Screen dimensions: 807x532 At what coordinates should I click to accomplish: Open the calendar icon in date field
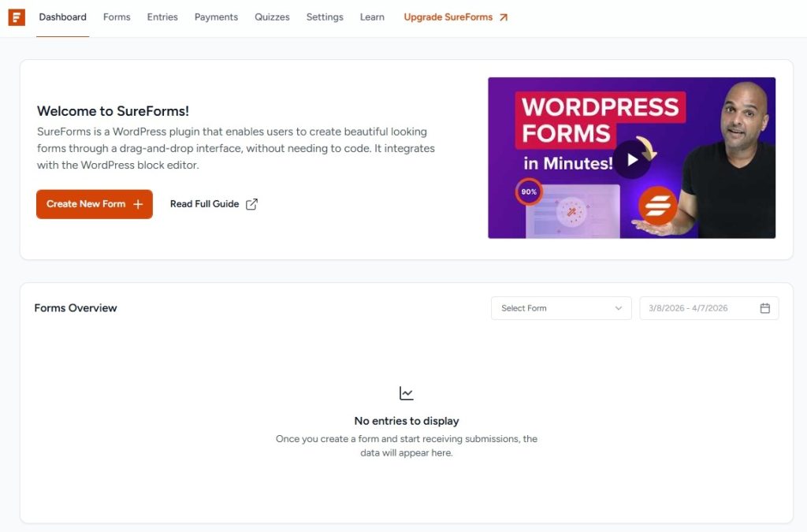coord(764,308)
